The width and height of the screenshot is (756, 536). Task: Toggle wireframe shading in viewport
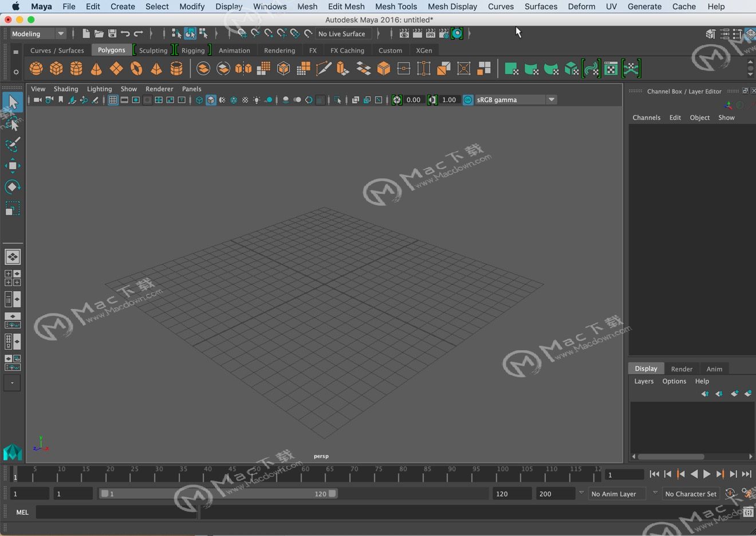click(x=199, y=100)
